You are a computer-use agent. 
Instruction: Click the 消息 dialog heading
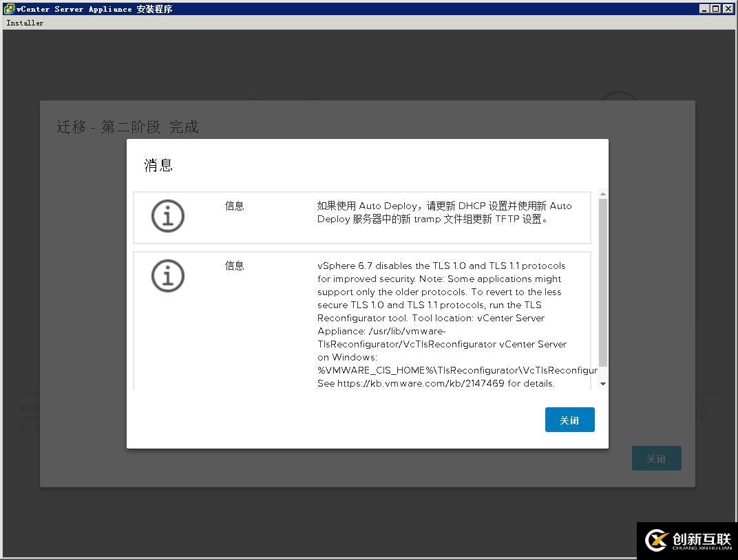[x=158, y=165]
